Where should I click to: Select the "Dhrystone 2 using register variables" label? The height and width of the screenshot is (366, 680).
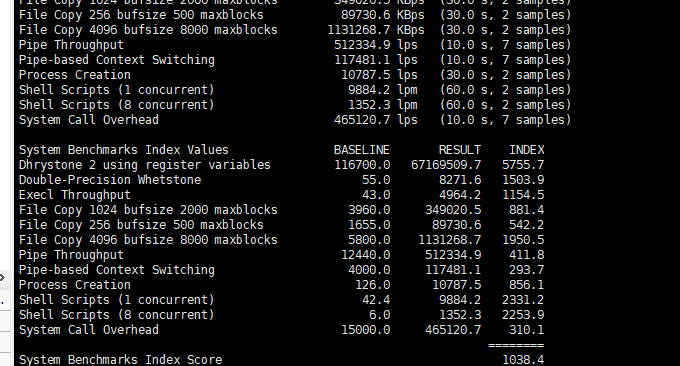(x=144, y=165)
